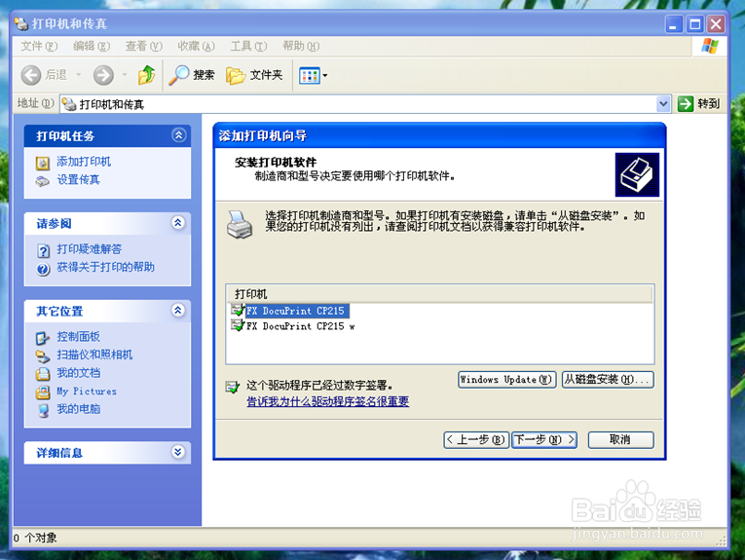Click the printer icon in address bar

(x=69, y=104)
